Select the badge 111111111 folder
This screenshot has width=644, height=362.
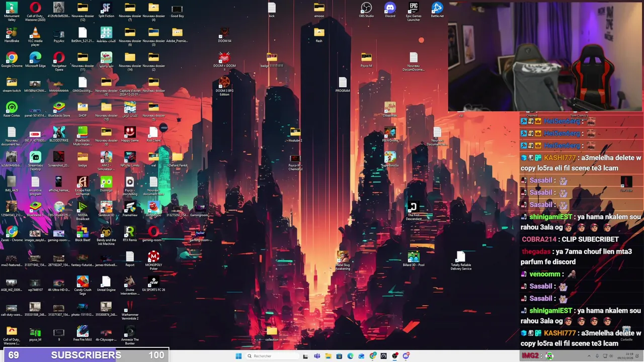pos(272,60)
